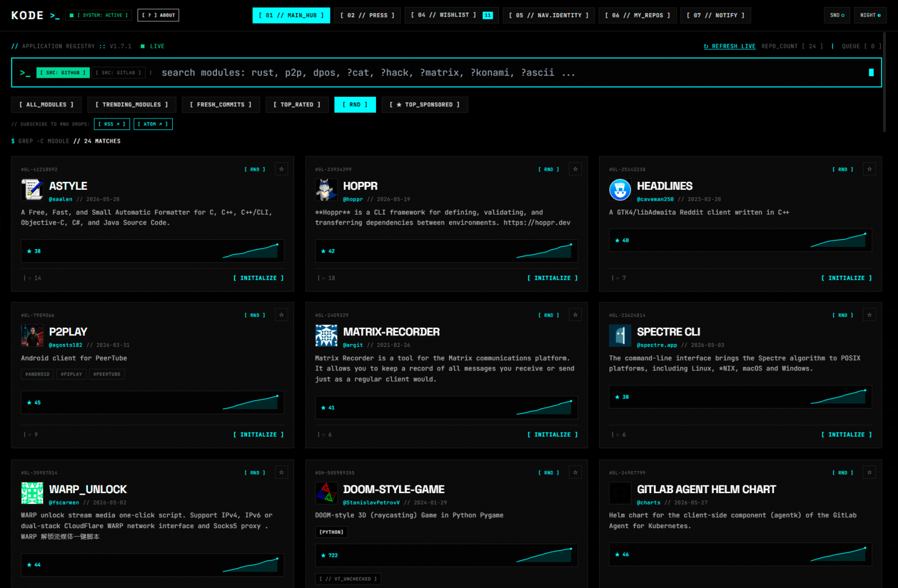Click REFRESH_LIVE link
This screenshot has height=588, width=898.
(x=729, y=47)
